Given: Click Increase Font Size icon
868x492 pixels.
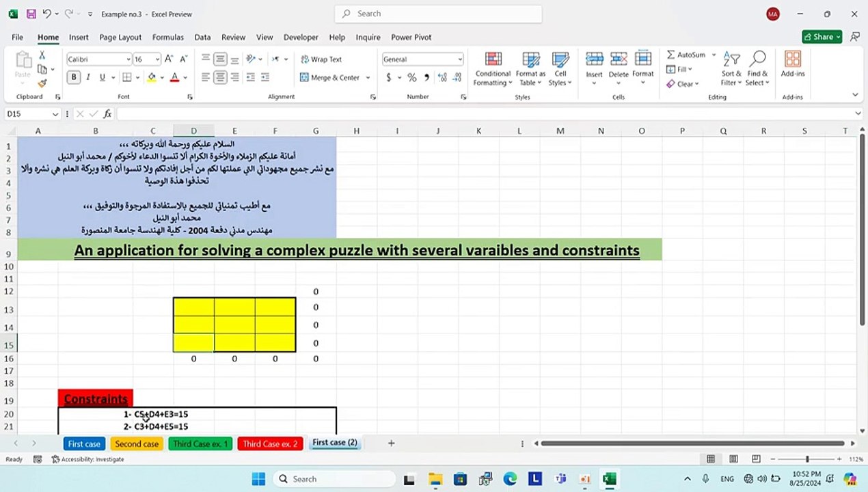Looking at the screenshot, I should pos(169,59).
